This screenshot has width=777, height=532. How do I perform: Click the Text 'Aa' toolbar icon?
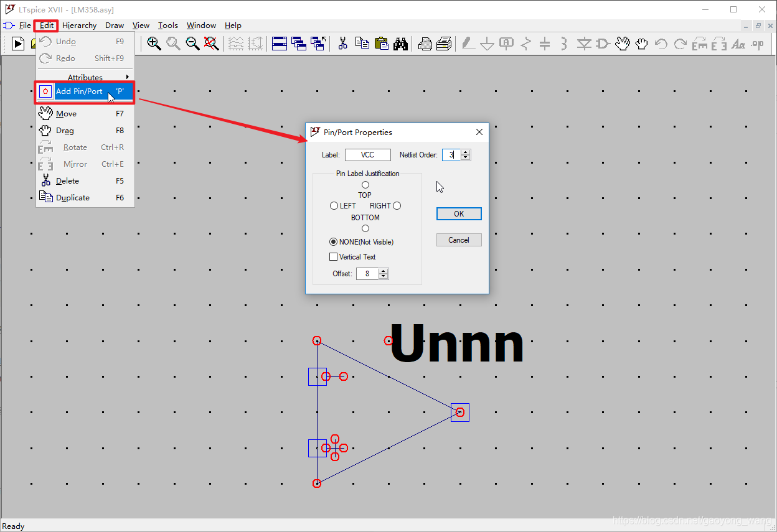pyautogui.click(x=738, y=44)
